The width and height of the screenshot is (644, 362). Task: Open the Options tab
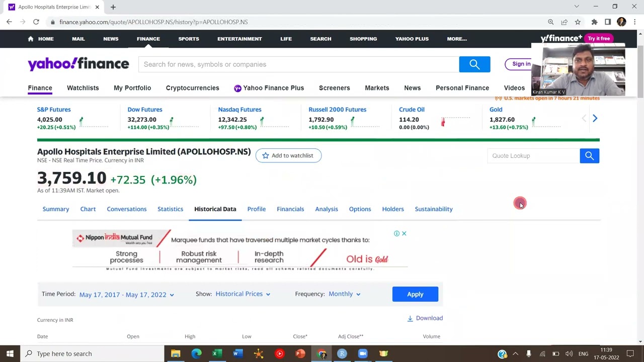360,209
